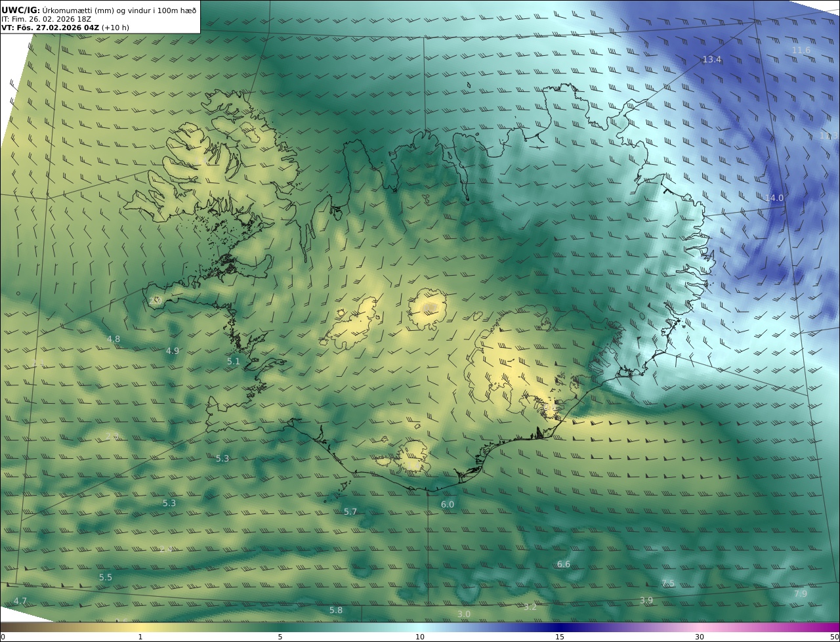Click the map value label "11.6"
This screenshot has height=642, width=840.
pos(801,51)
